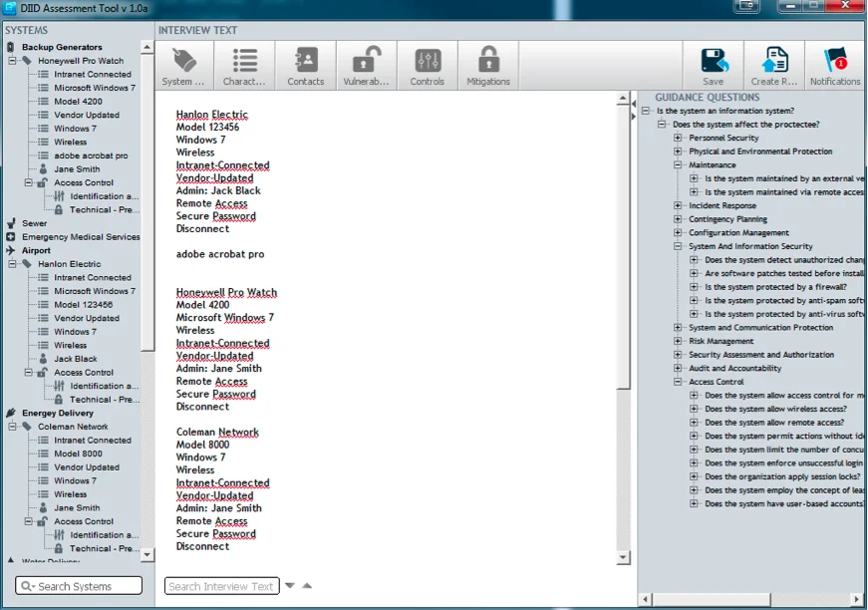
Task: Expand the Risk Management guidance item
Action: coord(676,340)
